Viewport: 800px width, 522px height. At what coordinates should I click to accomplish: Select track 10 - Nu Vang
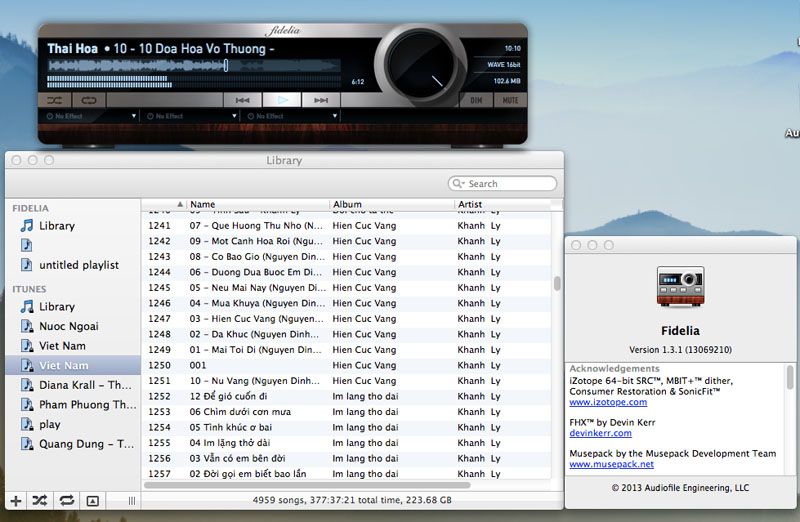[x=346, y=381]
